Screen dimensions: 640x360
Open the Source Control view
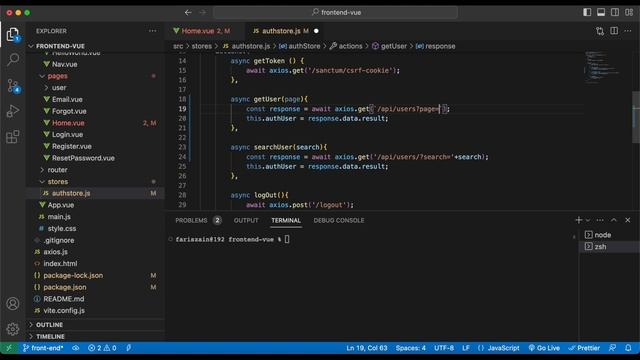pos(13,85)
